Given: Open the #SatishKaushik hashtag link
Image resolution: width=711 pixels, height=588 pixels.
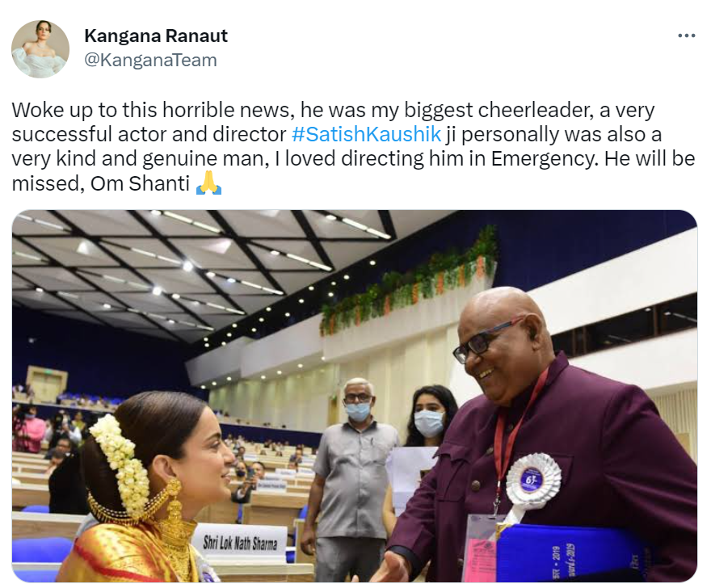Looking at the screenshot, I should pyautogui.click(x=366, y=134).
